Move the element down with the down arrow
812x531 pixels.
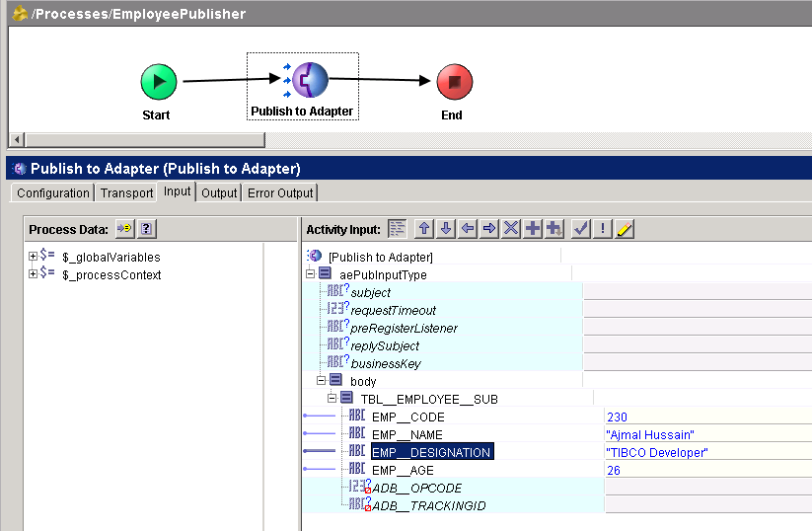coord(446,228)
